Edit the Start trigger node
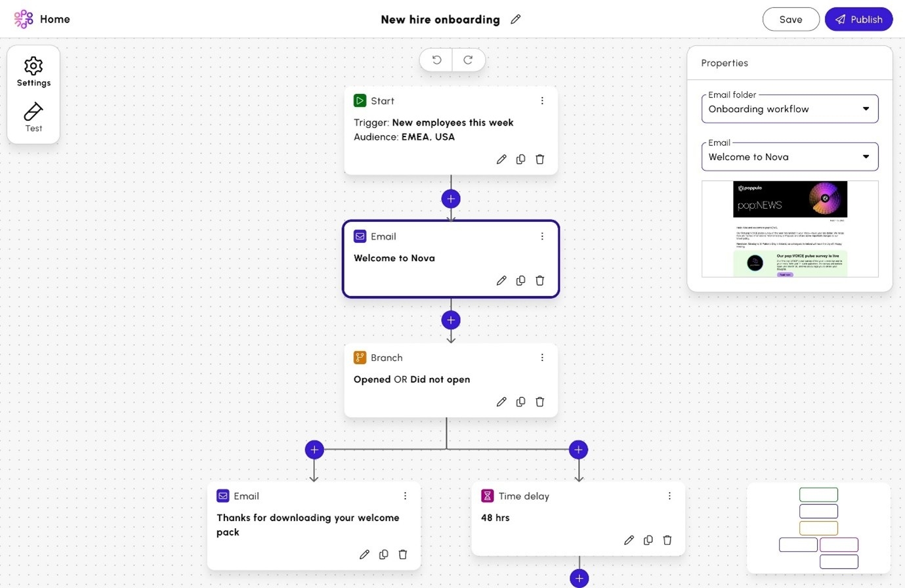 click(501, 159)
